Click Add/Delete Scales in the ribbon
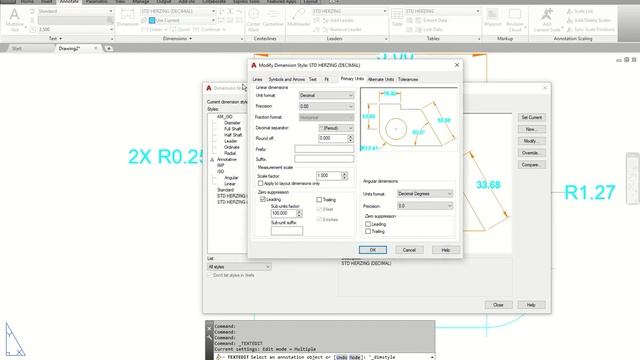 (x=589, y=20)
